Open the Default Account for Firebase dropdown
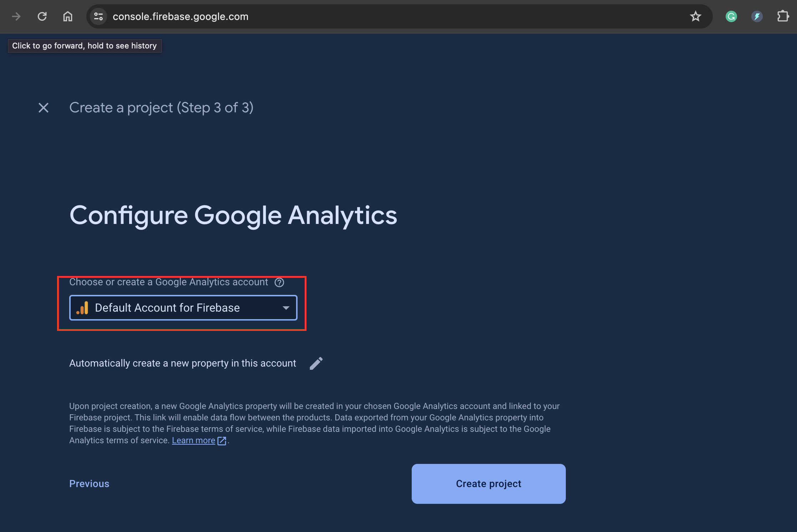 tap(183, 308)
